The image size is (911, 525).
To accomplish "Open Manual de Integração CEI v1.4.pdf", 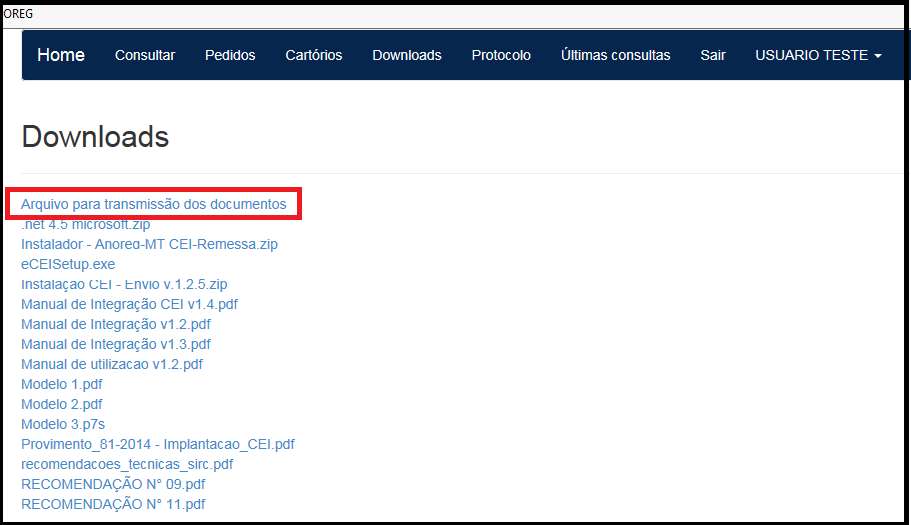I will point(130,304).
